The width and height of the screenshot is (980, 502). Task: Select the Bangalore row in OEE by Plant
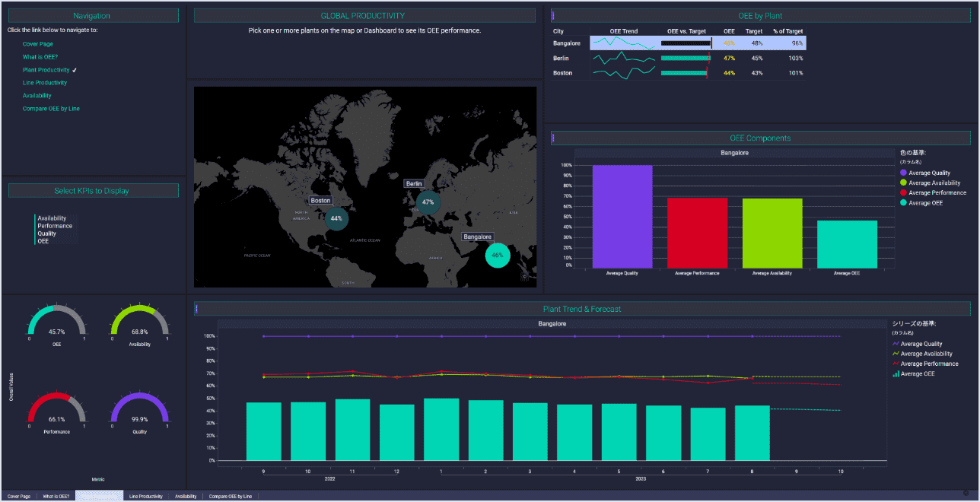[679, 43]
